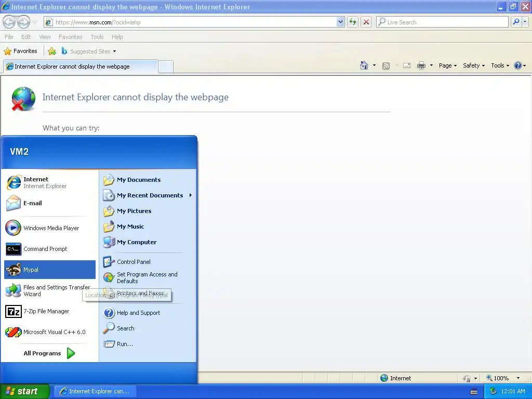The width and height of the screenshot is (532, 399).
Task: Click the Back navigation arrow
Action: (x=9, y=22)
